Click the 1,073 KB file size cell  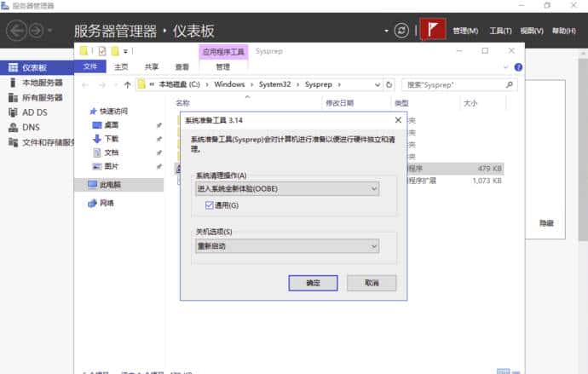487,181
